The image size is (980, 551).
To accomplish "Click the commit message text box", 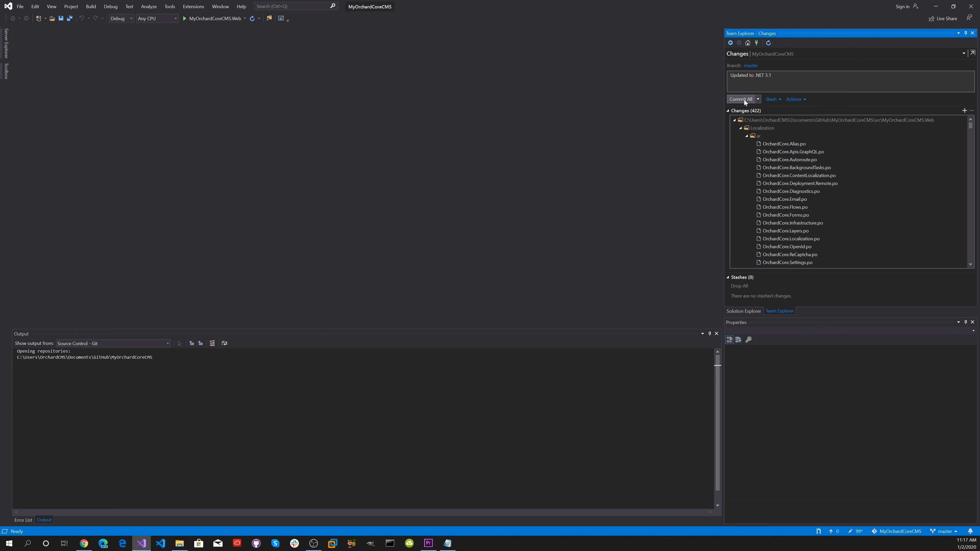I will point(851,81).
